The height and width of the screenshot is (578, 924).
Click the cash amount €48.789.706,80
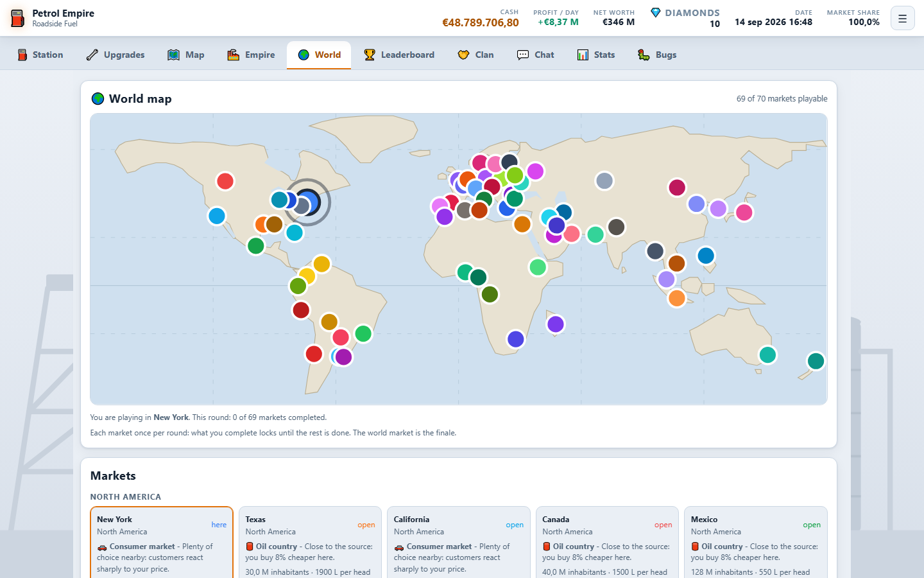click(481, 22)
